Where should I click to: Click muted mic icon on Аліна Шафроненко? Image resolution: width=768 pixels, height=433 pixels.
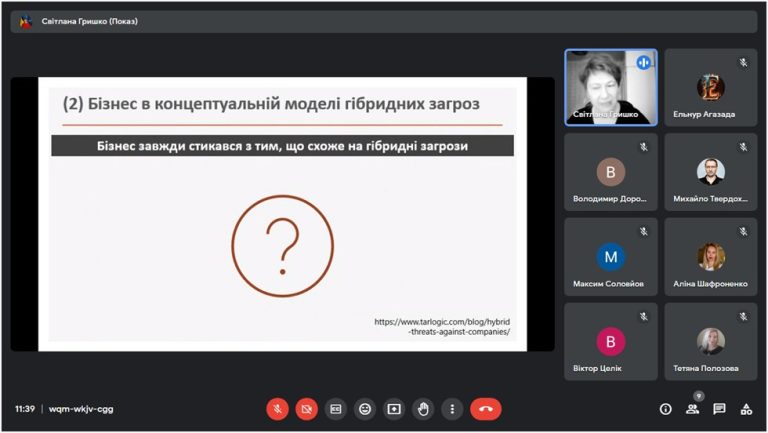[x=744, y=232]
